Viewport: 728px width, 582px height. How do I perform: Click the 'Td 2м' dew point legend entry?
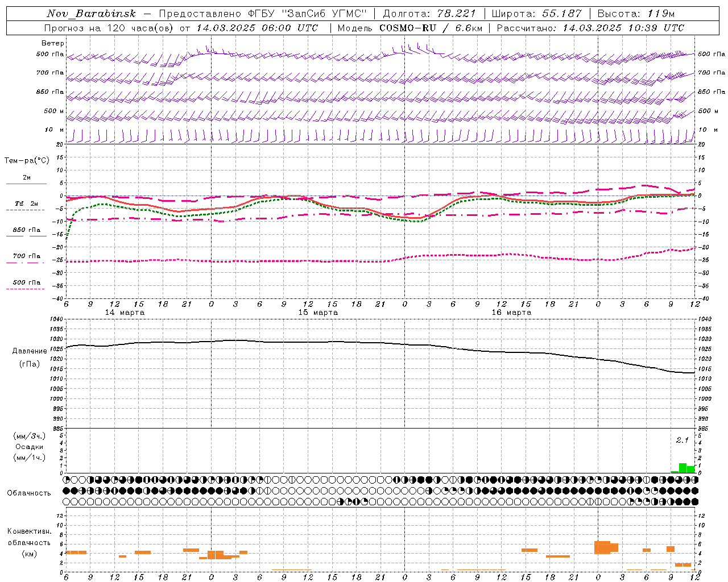pyautogui.click(x=26, y=203)
